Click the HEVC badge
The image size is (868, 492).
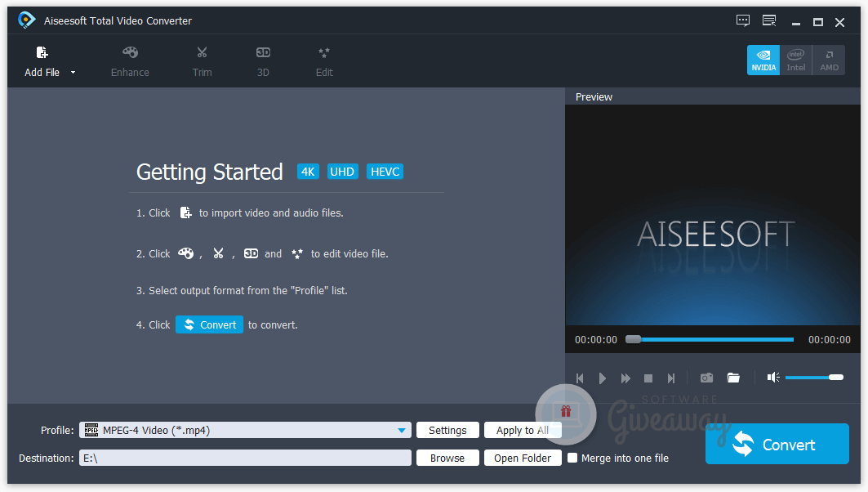coord(385,172)
